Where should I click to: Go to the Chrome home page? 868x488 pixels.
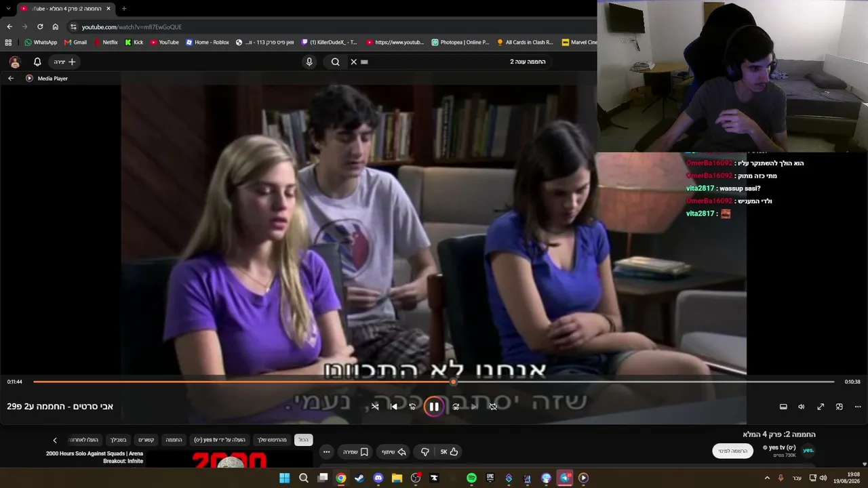(x=56, y=26)
